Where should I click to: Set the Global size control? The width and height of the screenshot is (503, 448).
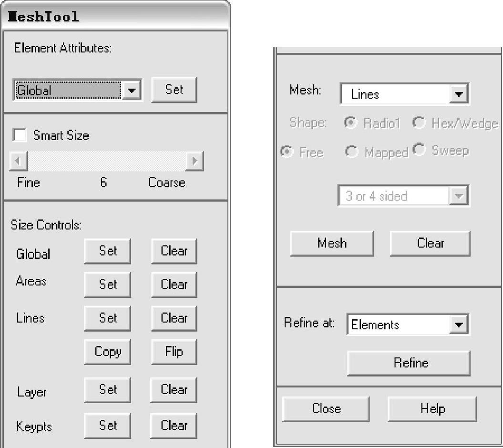click(107, 251)
